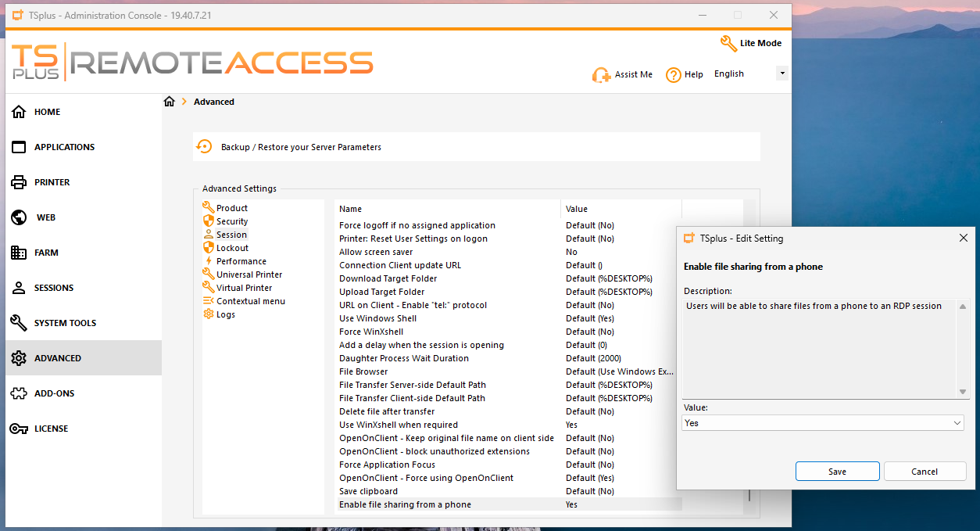This screenshot has height=531, width=980.
Task: Select 'Use Windows Shell' setting row
Action: click(x=508, y=318)
